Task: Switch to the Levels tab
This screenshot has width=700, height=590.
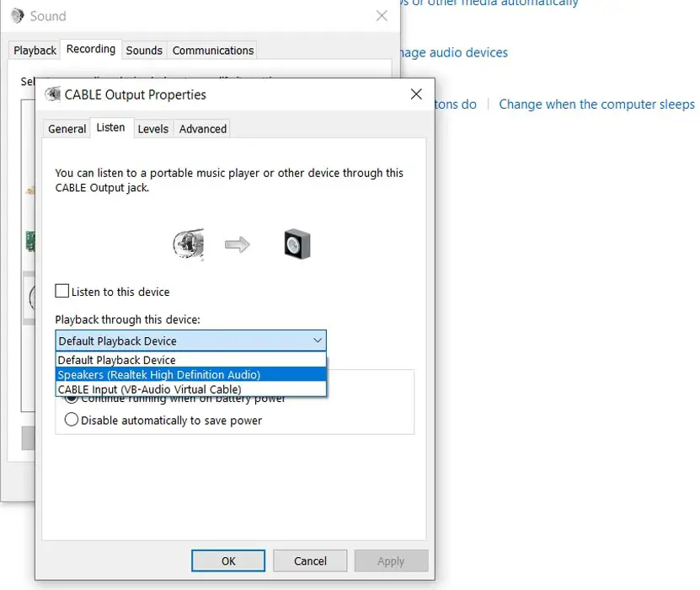Action: point(153,129)
